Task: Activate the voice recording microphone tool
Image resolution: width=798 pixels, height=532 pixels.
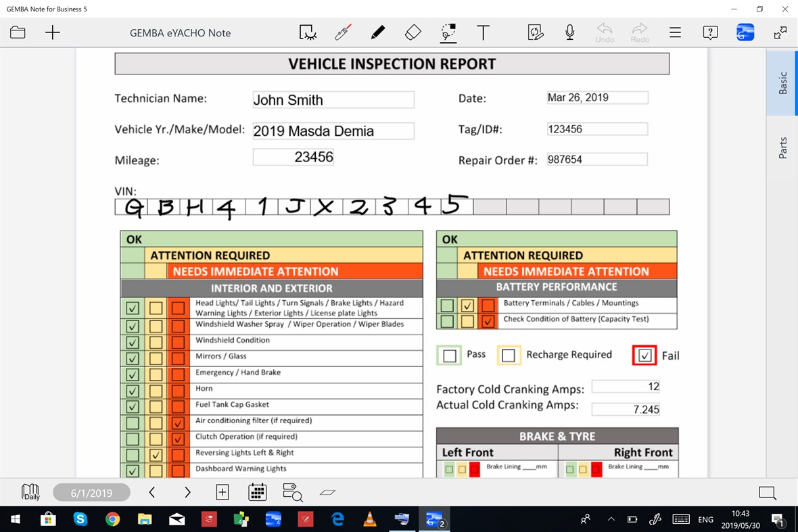Action: 569,32
